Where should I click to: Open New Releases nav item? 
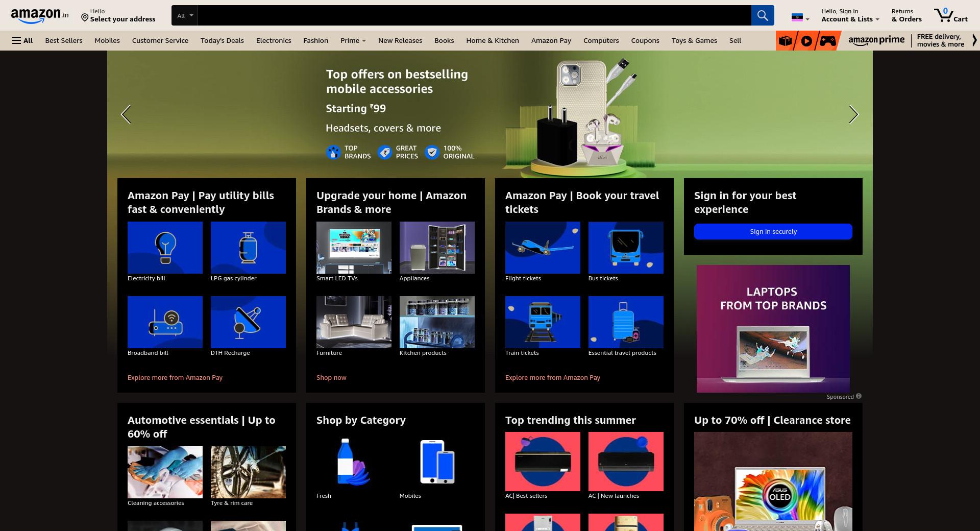coord(400,40)
